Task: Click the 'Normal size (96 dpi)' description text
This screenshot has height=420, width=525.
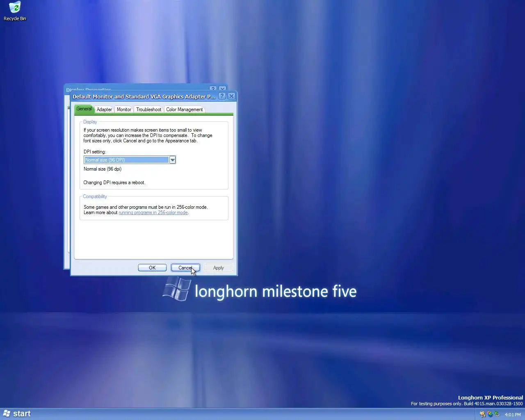Action: (x=103, y=169)
